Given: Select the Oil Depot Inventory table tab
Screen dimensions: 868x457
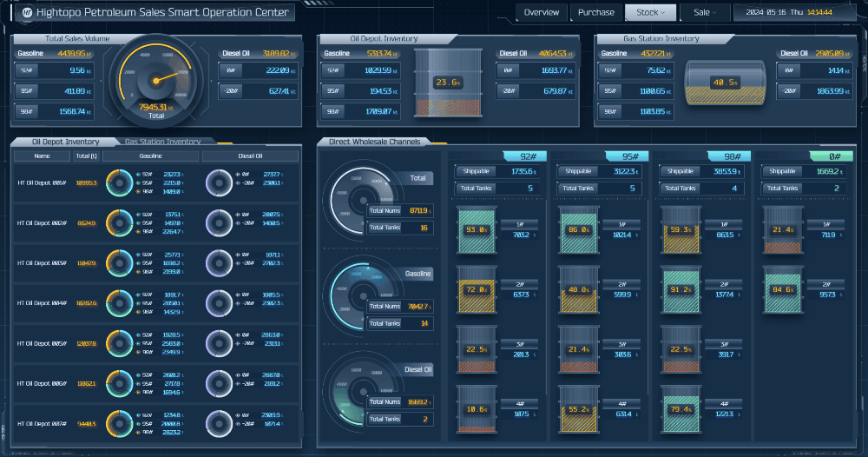Looking at the screenshot, I should coord(65,142).
